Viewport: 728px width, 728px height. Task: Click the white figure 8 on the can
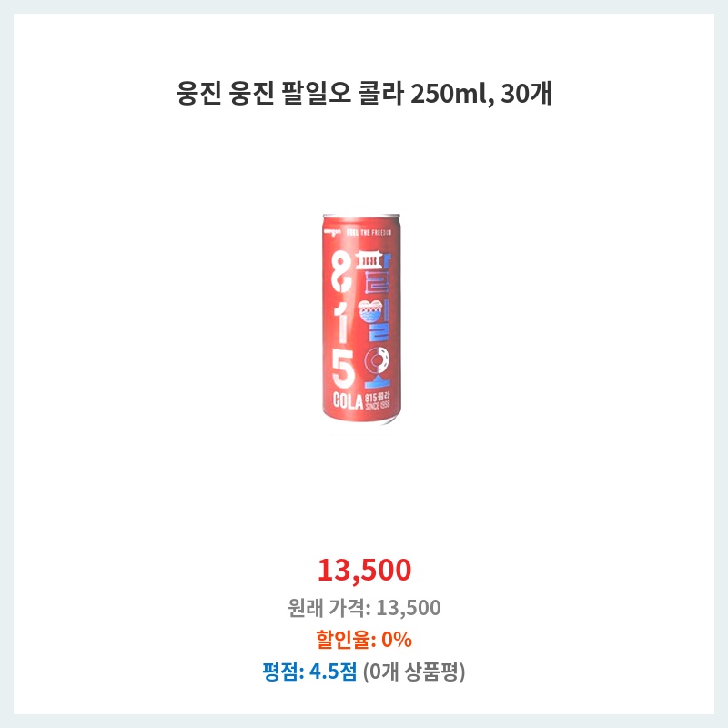point(343,272)
